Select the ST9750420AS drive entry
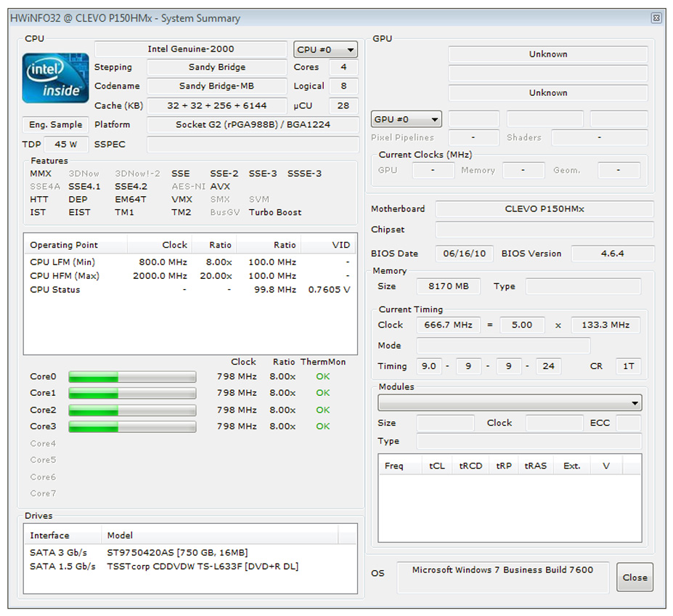Screen dimensions: 673x616 177,552
